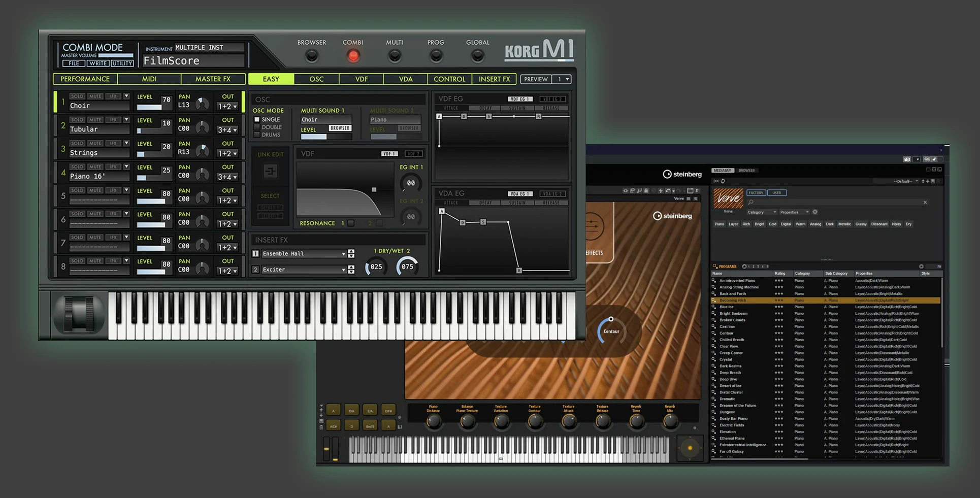Viewport: 980px width, 498px height.
Task: Turn the Texture Attack knob
Action: (569, 421)
